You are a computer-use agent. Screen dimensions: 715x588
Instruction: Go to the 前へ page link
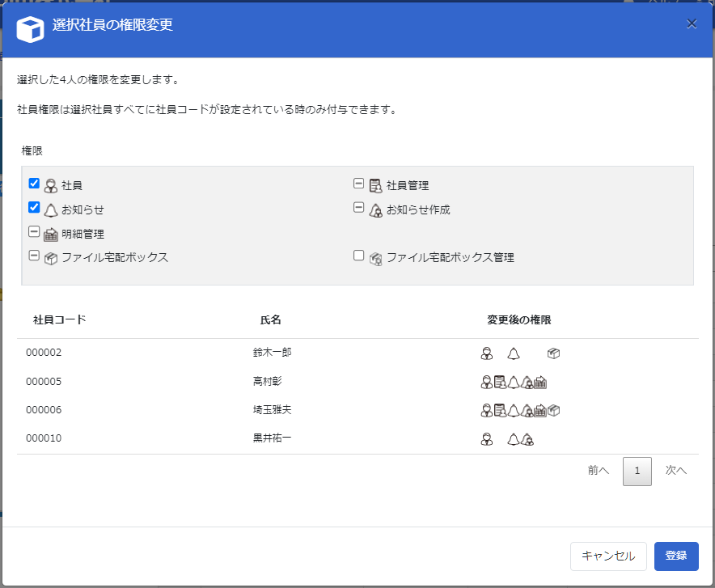tap(599, 471)
